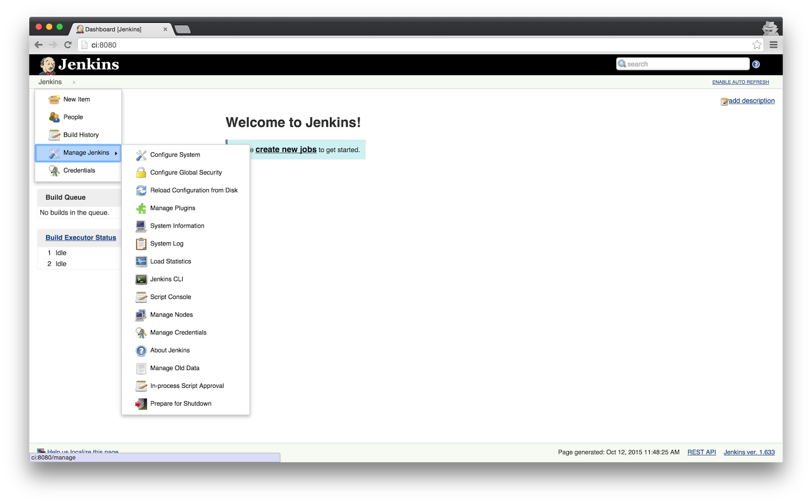
Task: Click the Build Queue panel heading
Action: click(x=65, y=198)
